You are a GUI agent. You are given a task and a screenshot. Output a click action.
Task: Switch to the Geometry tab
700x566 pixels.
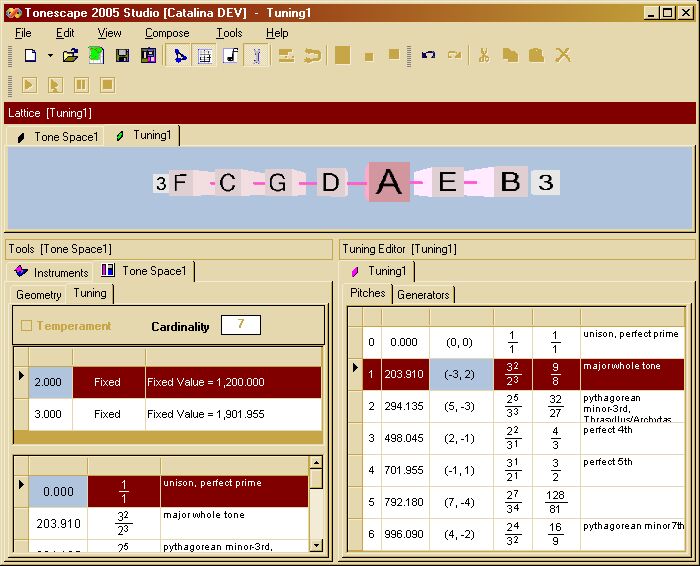click(38, 295)
